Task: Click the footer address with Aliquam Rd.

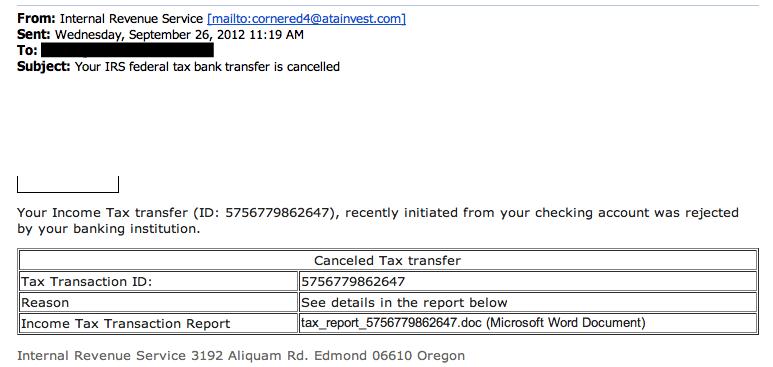Action: click(x=241, y=355)
